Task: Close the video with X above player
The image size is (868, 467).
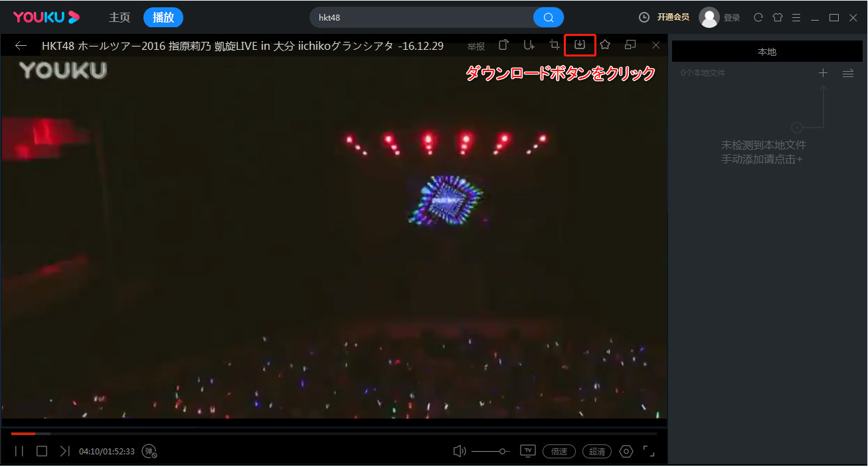Action: 656,45
